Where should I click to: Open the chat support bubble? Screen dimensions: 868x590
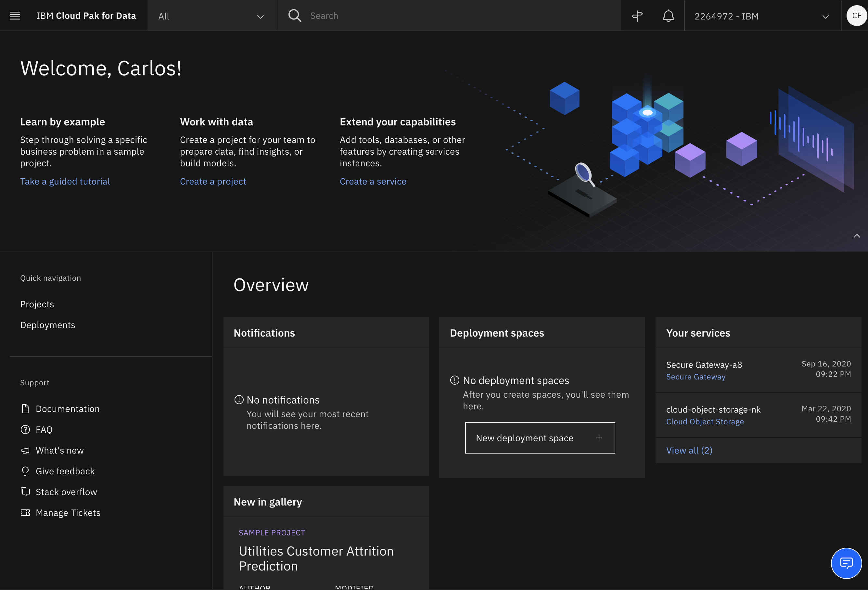point(846,563)
